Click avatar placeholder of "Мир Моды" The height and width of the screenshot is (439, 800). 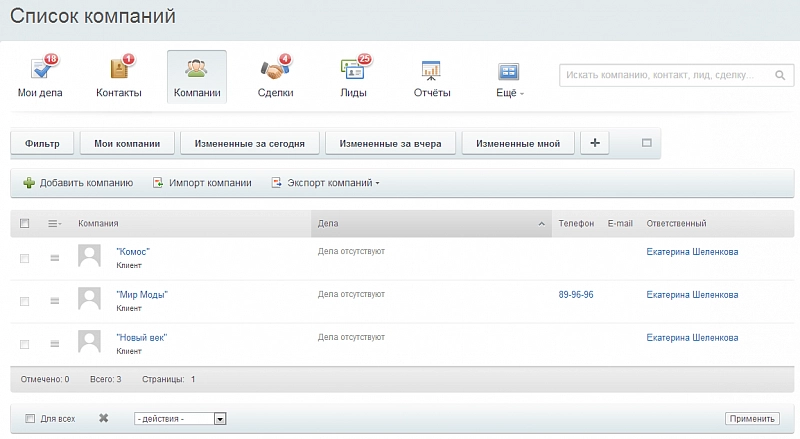tap(89, 298)
